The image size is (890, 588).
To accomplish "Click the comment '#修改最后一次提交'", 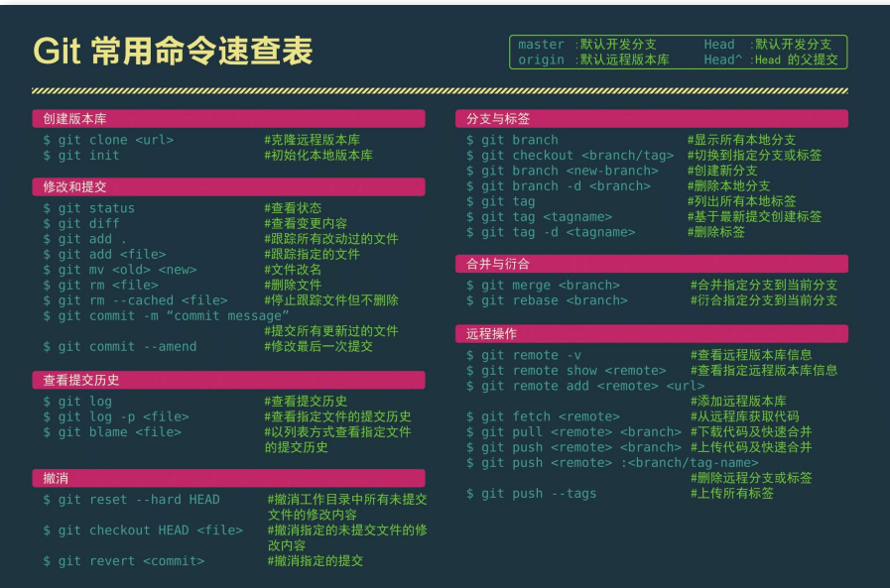I will 318,346.
